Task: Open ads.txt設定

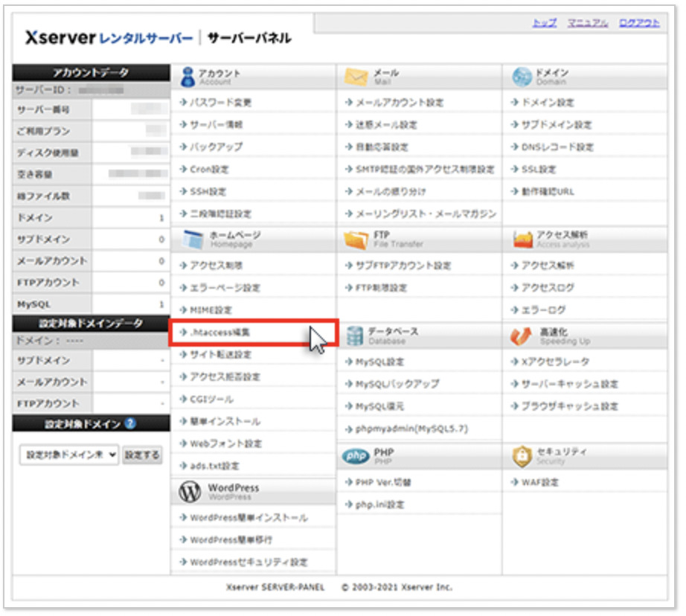Action: click(x=214, y=466)
